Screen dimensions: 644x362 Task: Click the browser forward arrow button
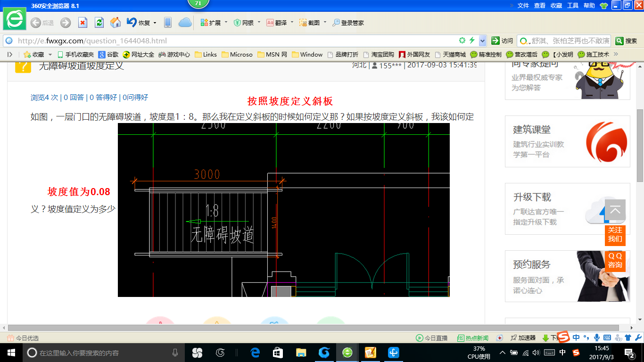pyautogui.click(x=66, y=23)
